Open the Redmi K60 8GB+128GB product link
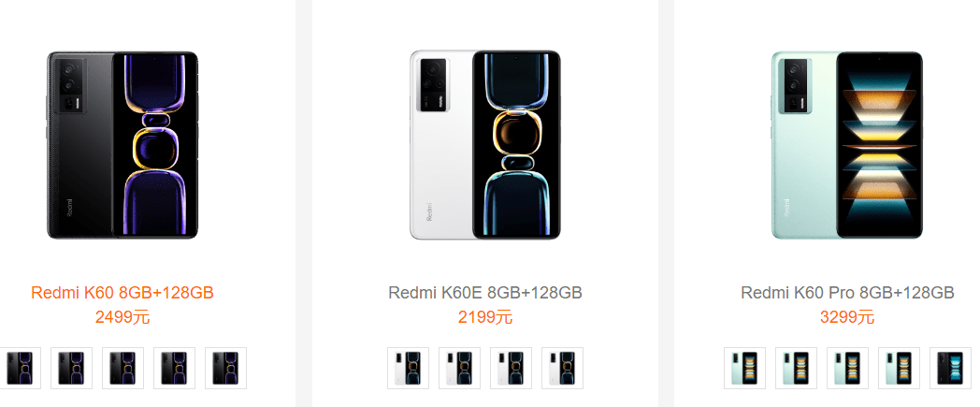Viewport: 980px width, 407px height. [122, 293]
